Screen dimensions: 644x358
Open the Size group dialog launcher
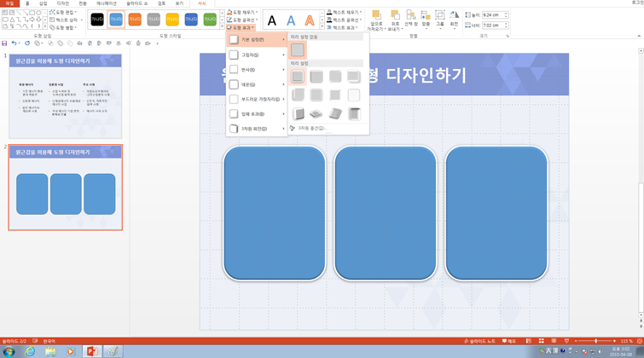[508, 36]
